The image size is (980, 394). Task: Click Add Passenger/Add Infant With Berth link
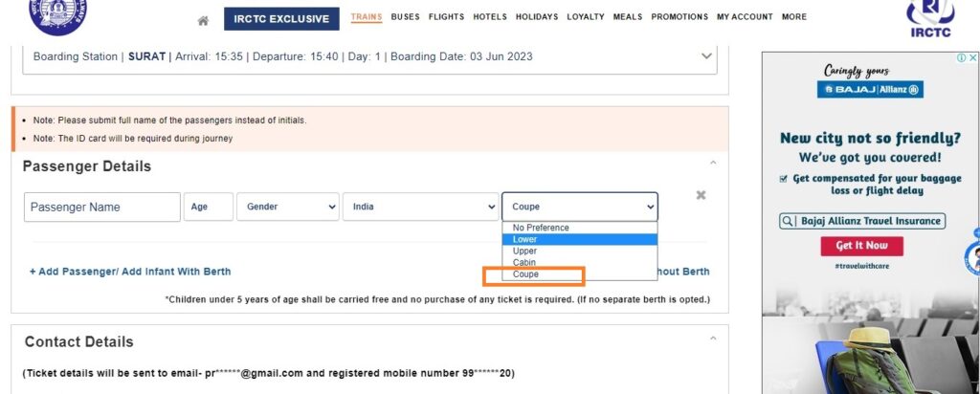(x=130, y=272)
